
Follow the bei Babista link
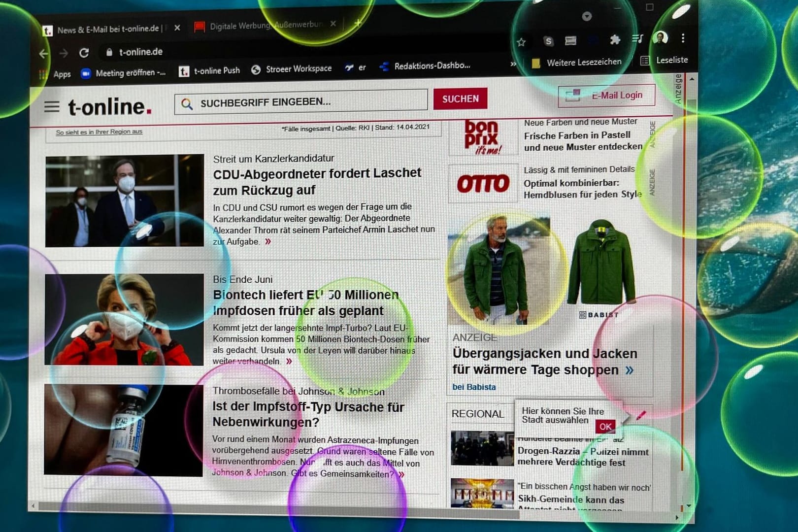pyautogui.click(x=474, y=387)
